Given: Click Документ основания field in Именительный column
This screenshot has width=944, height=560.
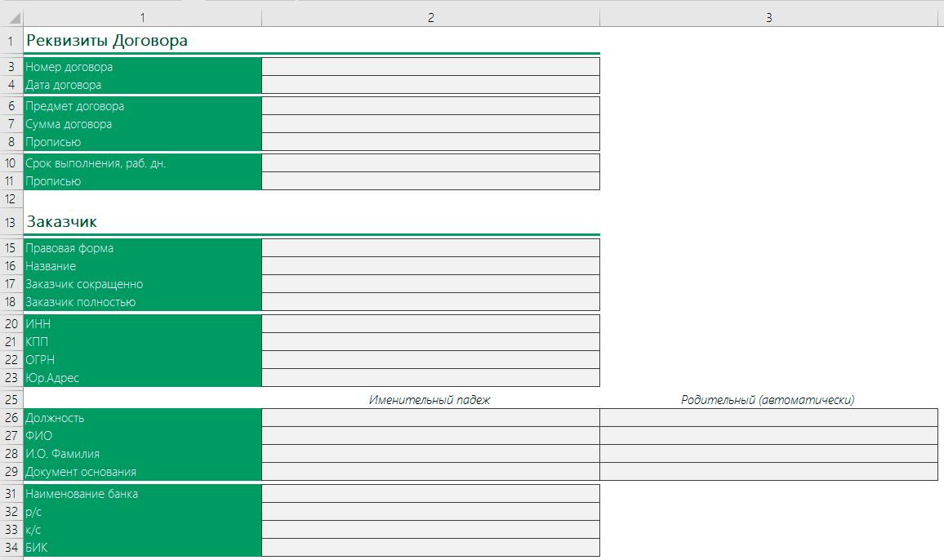Looking at the screenshot, I should coord(431,472).
